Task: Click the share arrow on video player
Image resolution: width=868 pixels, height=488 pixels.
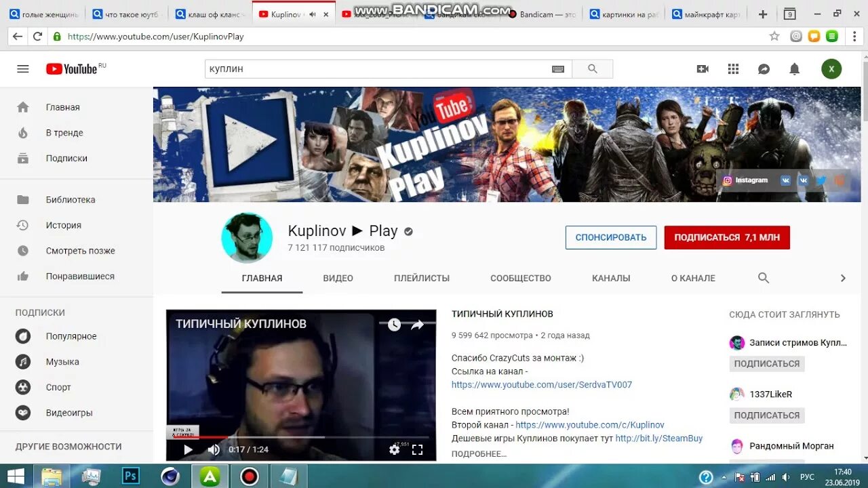Action: 417,325
